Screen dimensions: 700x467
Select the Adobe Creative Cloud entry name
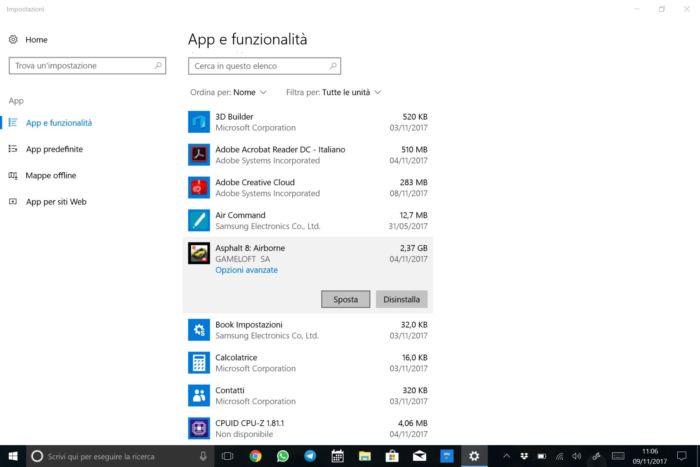(x=255, y=182)
